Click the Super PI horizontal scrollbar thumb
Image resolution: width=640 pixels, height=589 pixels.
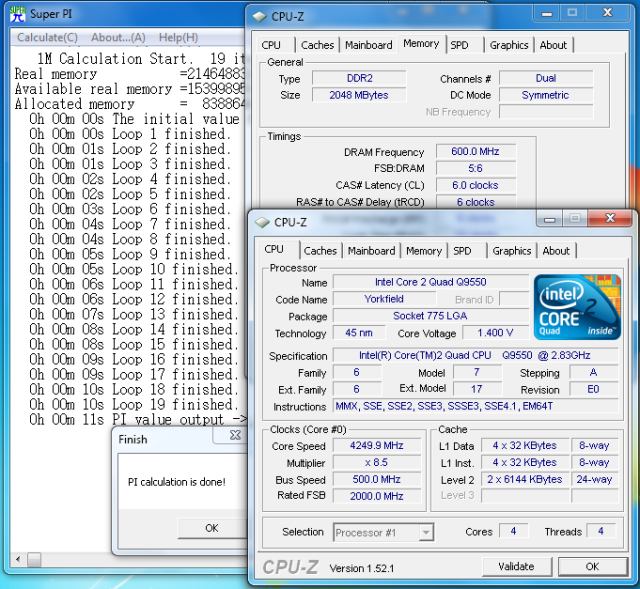[x=34, y=559]
